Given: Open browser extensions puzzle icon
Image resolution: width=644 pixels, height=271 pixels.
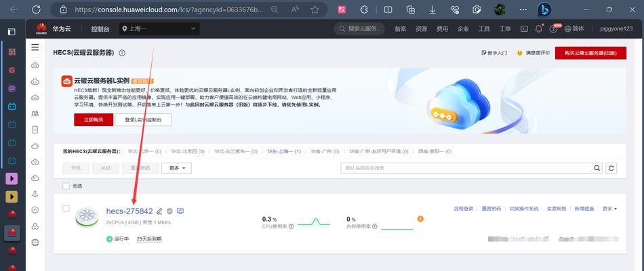Looking at the screenshot, I should point(364,9).
